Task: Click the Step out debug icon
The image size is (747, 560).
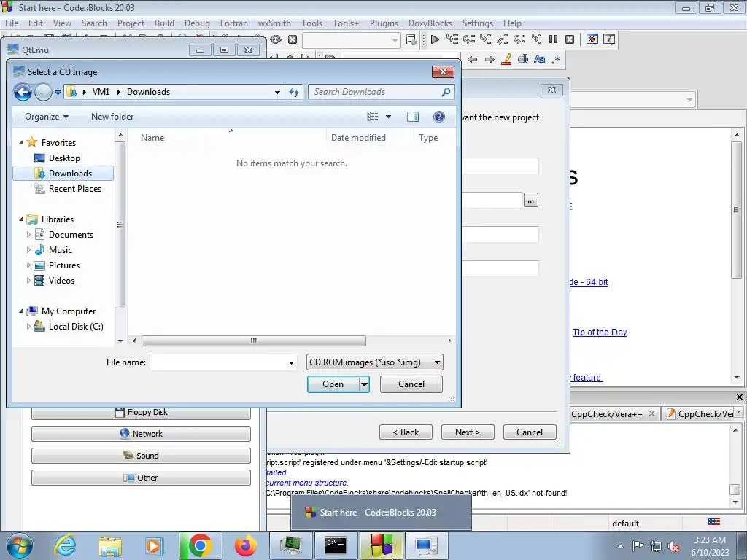Action: [502, 39]
